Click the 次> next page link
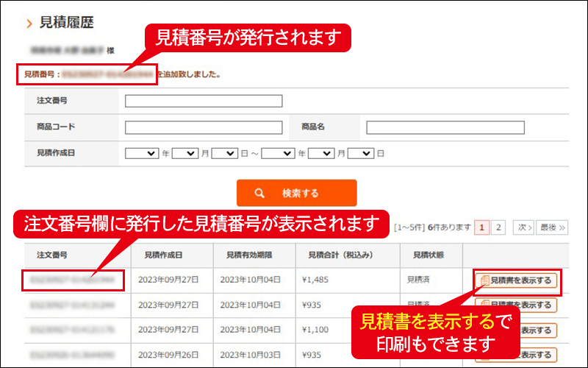The height and width of the screenshot is (368, 588). 522,227
